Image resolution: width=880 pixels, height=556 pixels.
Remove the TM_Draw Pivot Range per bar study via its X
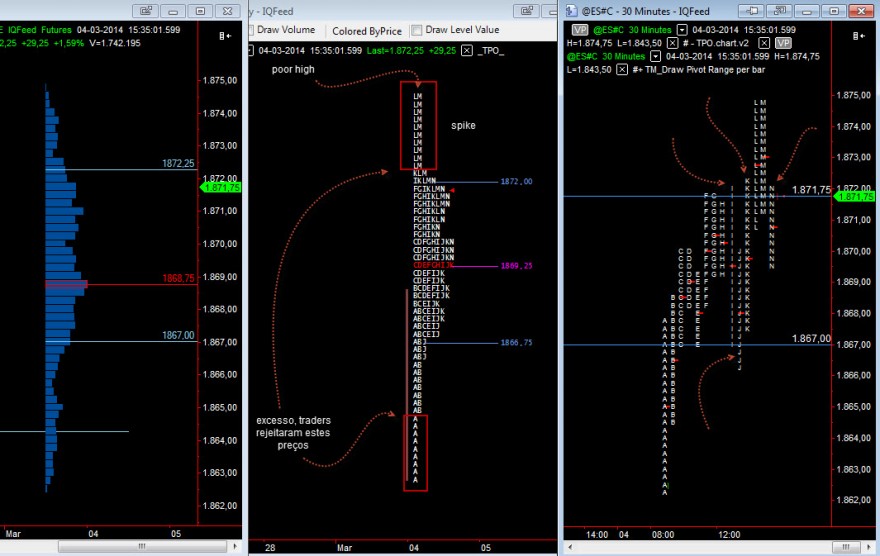622,70
